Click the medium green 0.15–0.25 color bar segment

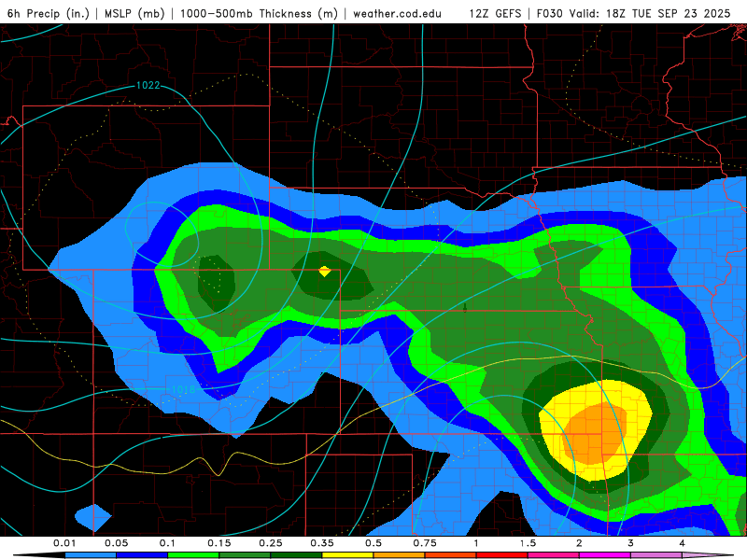245,555
